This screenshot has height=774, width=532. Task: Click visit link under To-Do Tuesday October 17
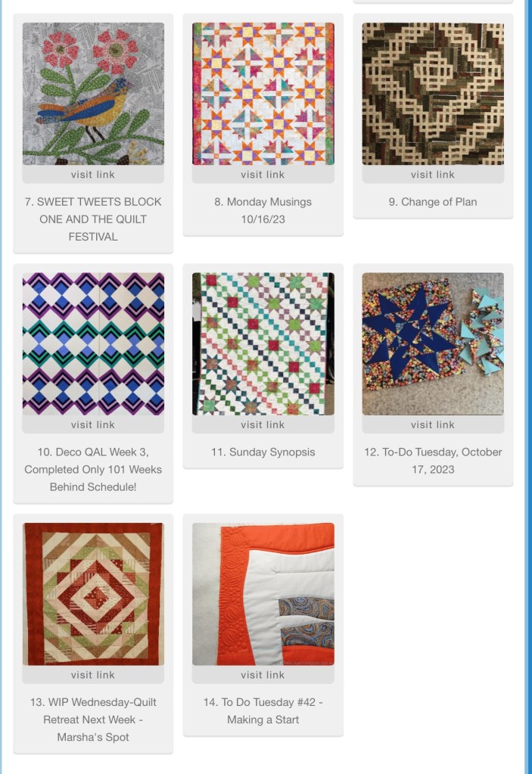433,424
